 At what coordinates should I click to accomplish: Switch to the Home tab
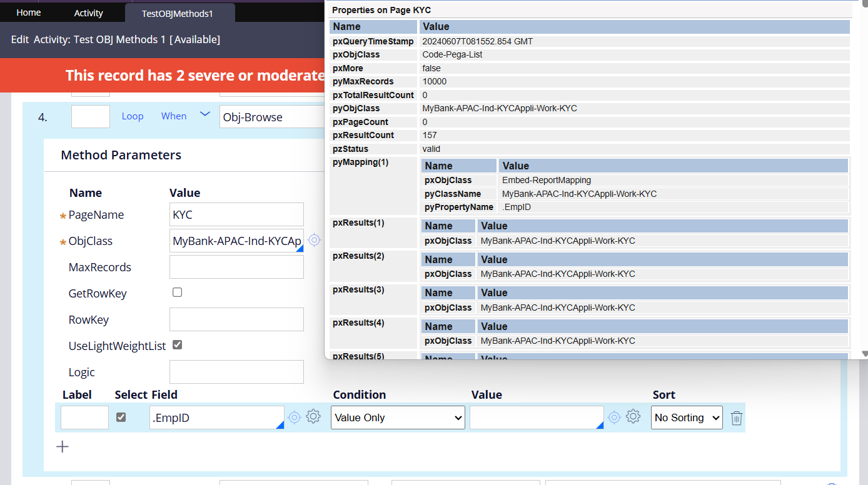tap(28, 12)
